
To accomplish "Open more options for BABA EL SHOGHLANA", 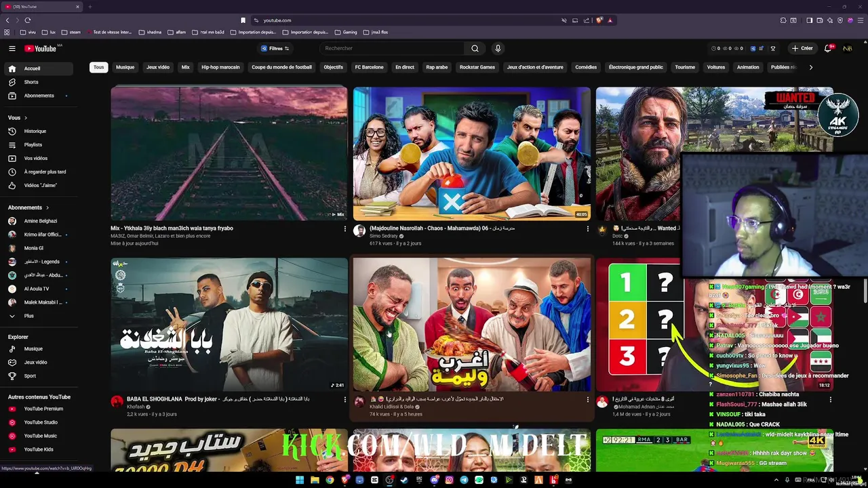I will [x=344, y=400].
